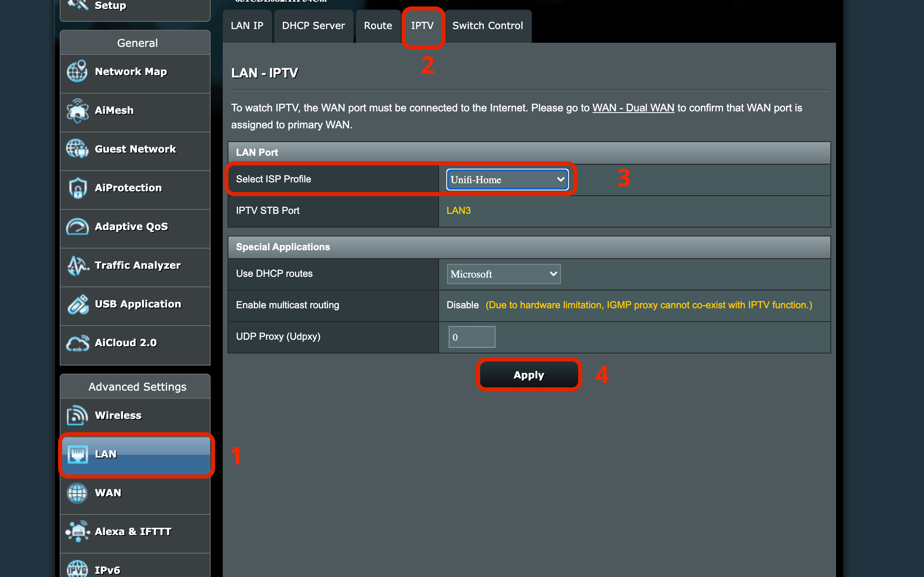Screen dimensions: 924x577
Task: Follow the WAN - Dual WAN link
Action: point(633,108)
